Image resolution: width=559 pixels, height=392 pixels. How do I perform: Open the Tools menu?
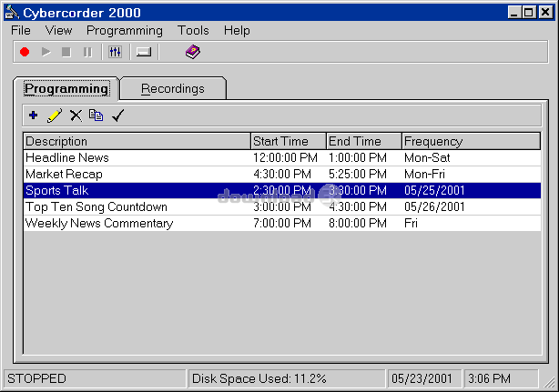coord(193,31)
